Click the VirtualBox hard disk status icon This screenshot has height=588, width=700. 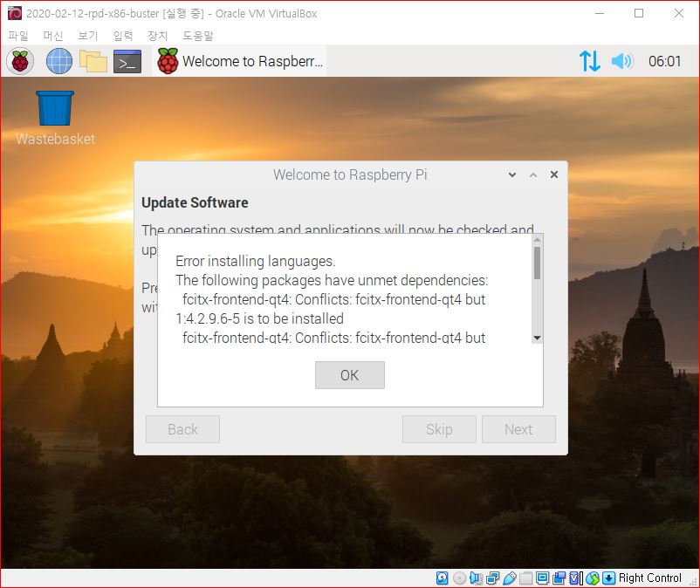pyautogui.click(x=443, y=578)
